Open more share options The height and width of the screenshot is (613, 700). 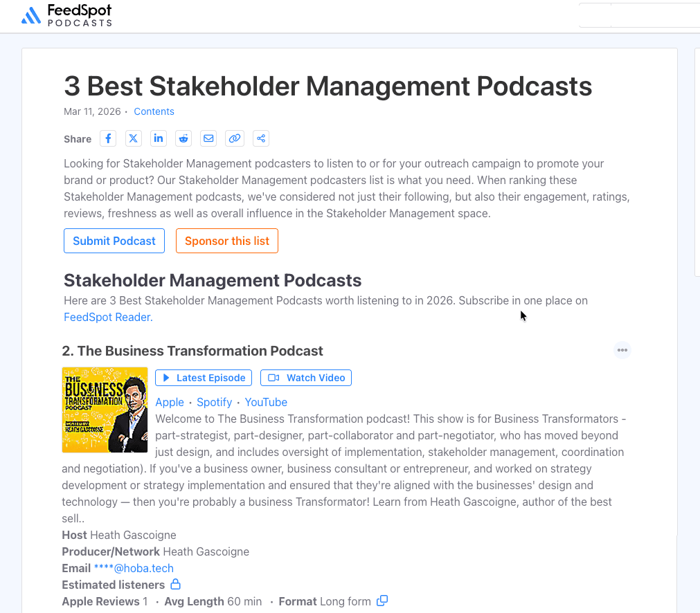[x=260, y=138]
